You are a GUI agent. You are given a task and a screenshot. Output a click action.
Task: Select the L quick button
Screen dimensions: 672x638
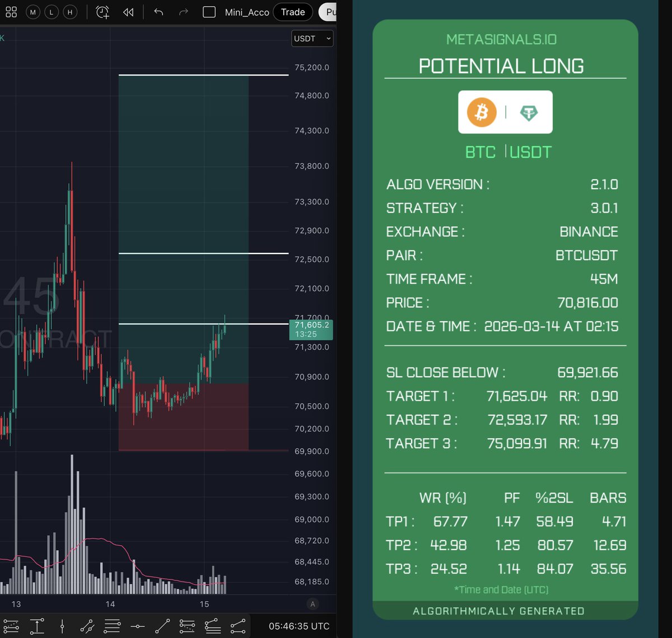(52, 12)
